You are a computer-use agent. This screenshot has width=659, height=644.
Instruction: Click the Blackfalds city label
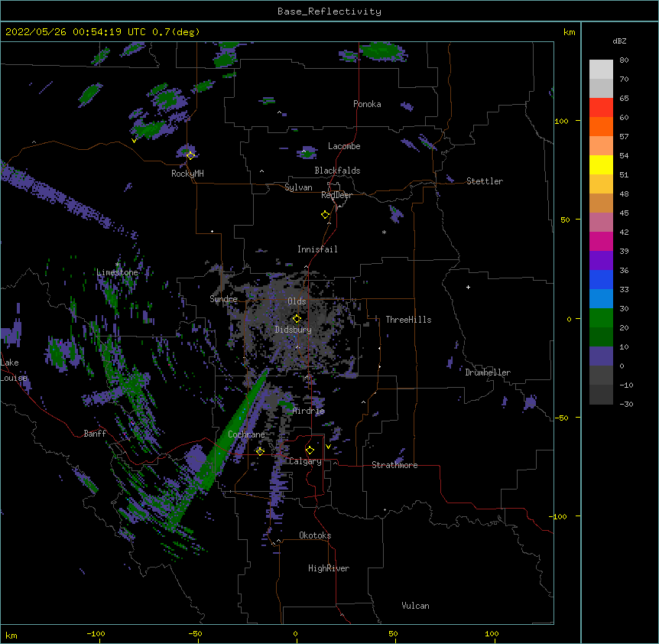(x=337, y=171)
